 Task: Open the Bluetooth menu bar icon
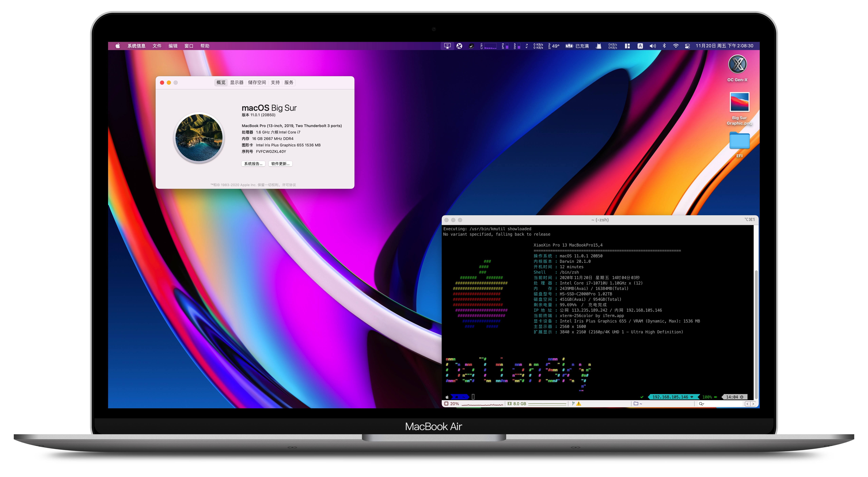pos(664,46)
